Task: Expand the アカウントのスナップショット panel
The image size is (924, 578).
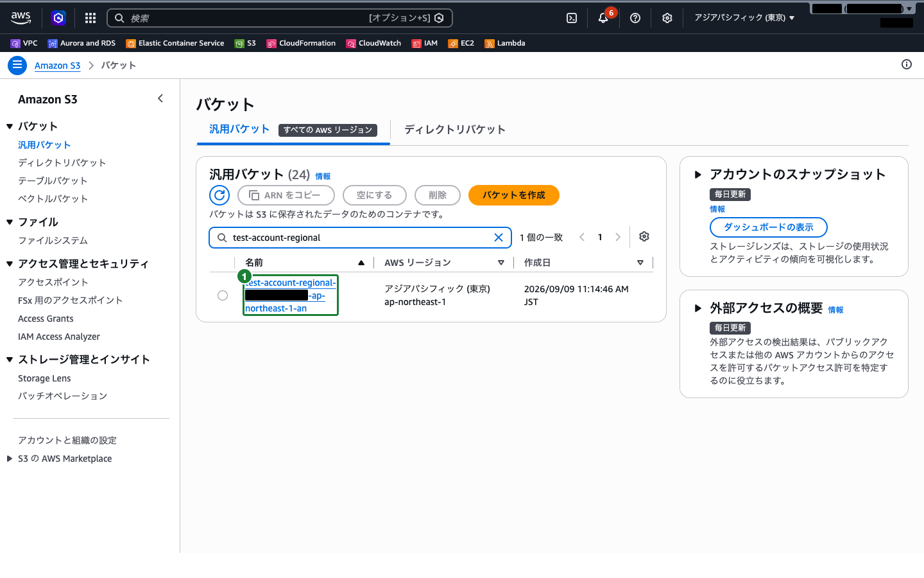Action: [x=698, y=175]
